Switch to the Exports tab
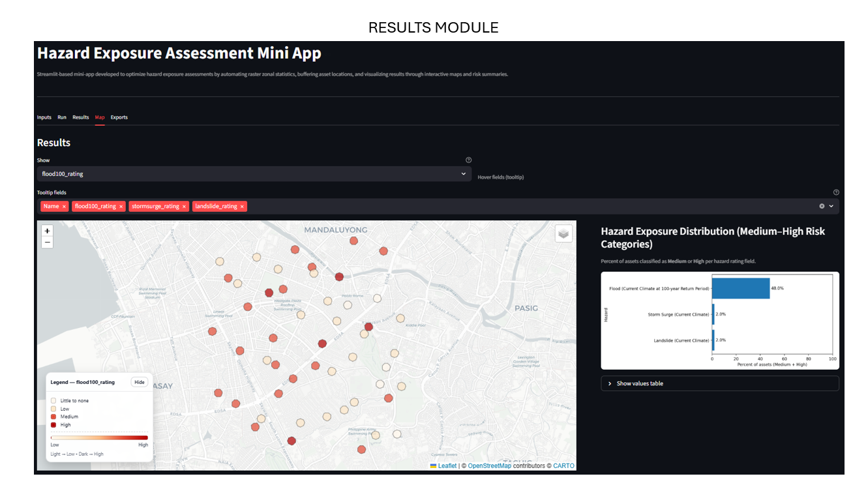The width and height of the screenshot is (868, 487). 119,117
